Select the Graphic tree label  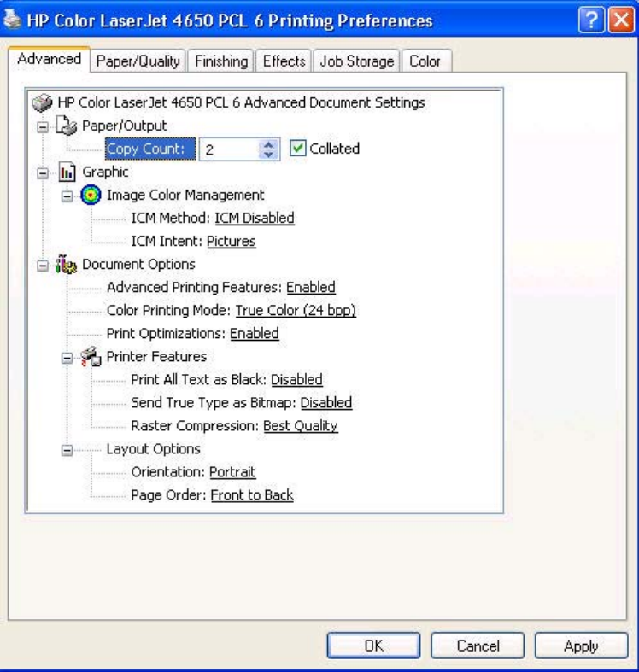click(x=105, y=172)
